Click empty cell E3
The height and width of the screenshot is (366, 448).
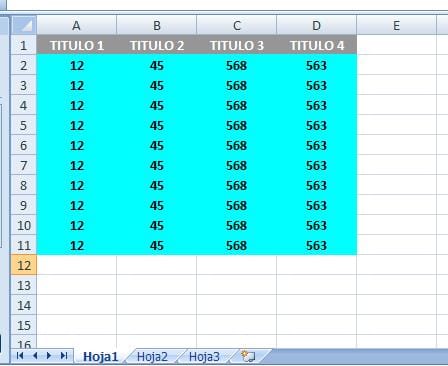396,85
